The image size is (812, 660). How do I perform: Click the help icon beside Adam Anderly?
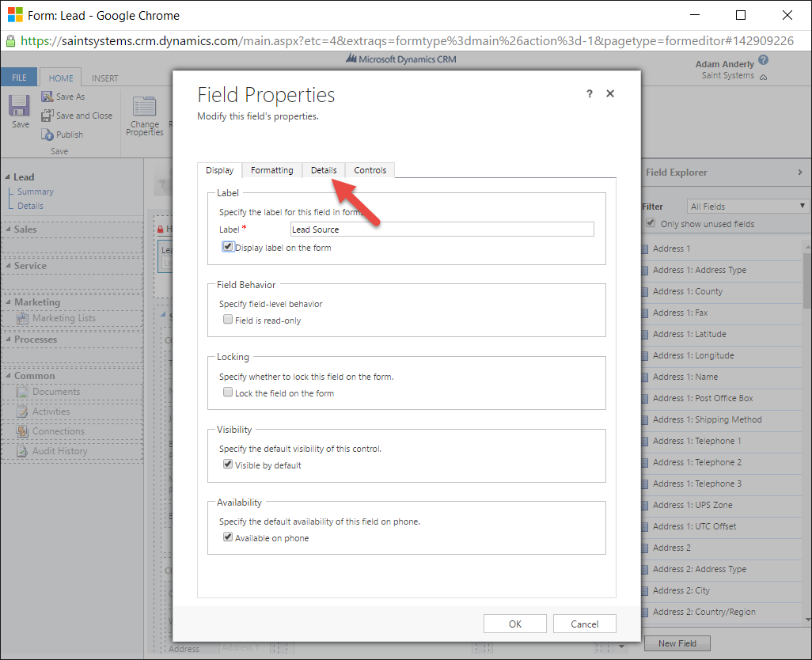point(763,60)
